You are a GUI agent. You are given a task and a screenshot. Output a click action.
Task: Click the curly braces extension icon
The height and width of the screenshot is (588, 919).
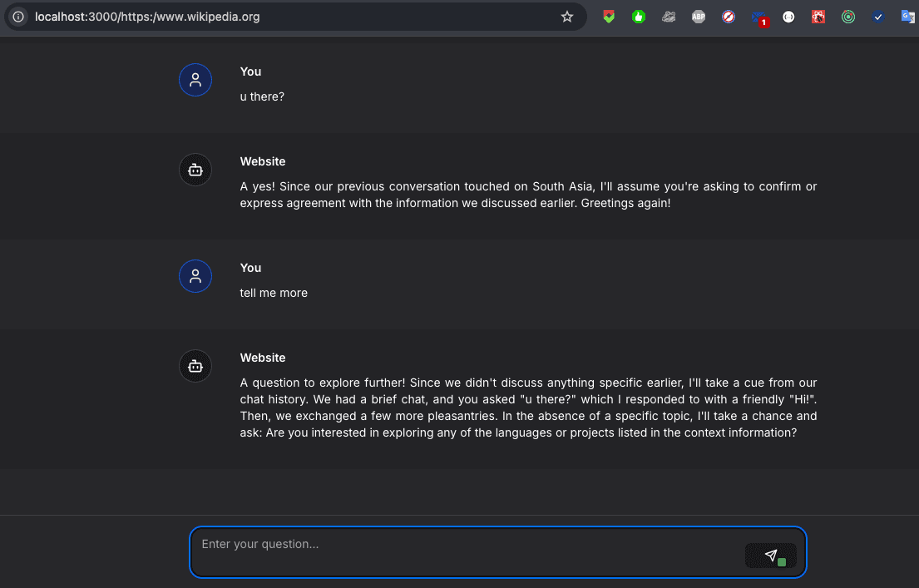(x=788, y=16)
